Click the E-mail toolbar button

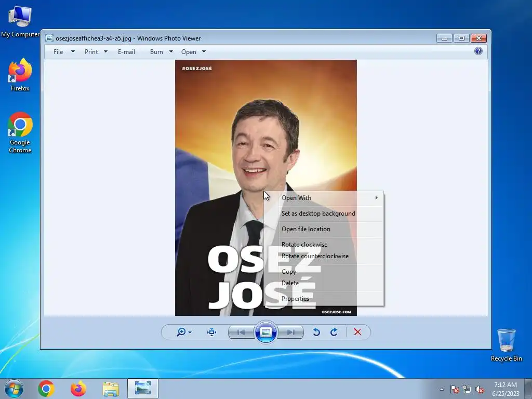tap(127, 52)
